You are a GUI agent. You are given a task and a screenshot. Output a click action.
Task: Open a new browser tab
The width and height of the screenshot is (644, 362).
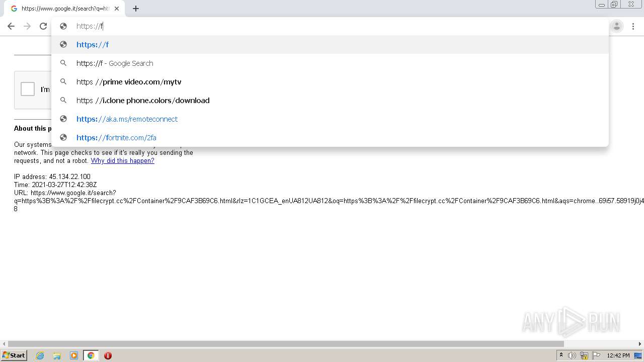[x=136, y=9]
